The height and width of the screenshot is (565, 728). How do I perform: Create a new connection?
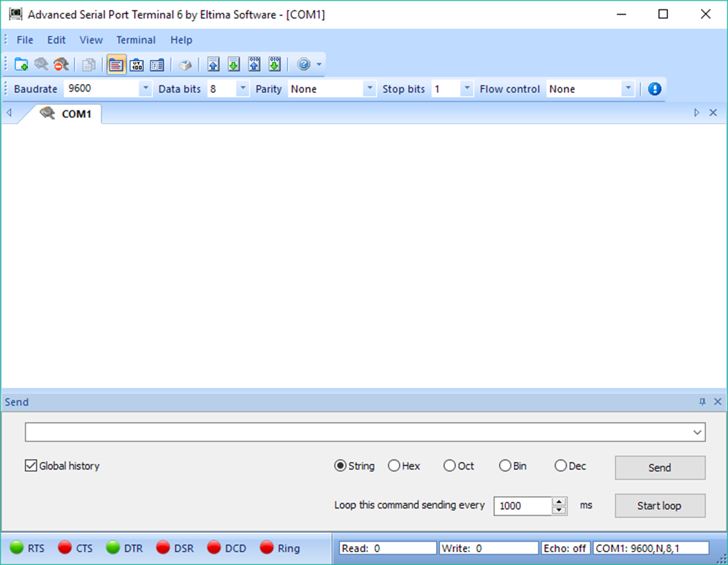coord(20,64)
